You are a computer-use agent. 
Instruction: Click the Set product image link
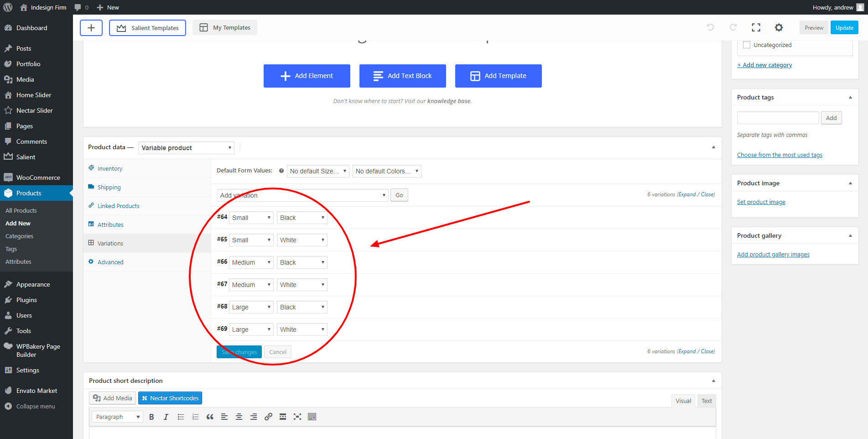(x=761, y=202)
